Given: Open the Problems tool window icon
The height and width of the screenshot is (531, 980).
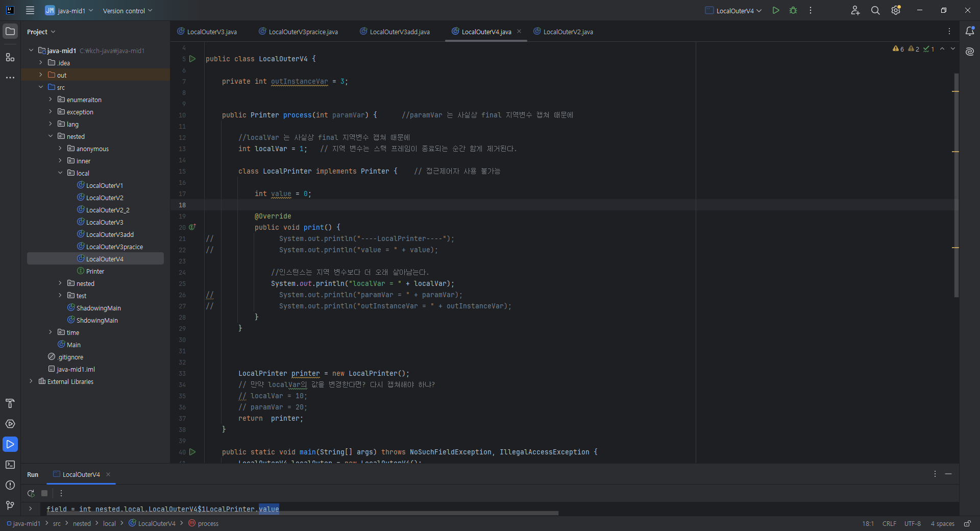Looking at the screenshot, I should 10,485.
